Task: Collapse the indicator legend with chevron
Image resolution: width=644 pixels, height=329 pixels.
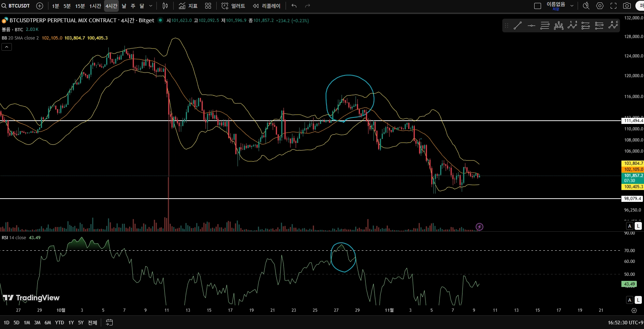Action: [x=7, y=47]
